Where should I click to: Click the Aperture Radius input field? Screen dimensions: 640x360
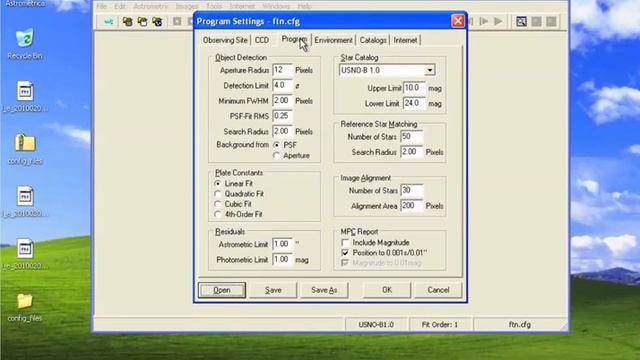282,70
